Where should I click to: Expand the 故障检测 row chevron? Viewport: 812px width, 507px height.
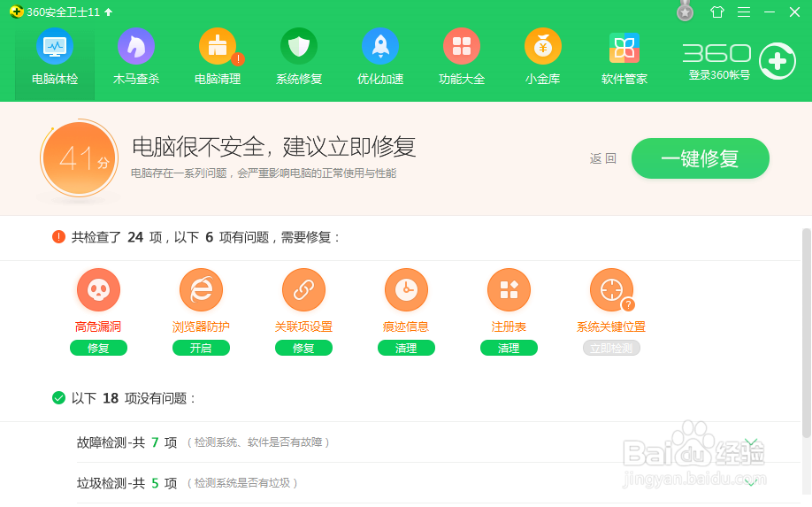(751, 442)
